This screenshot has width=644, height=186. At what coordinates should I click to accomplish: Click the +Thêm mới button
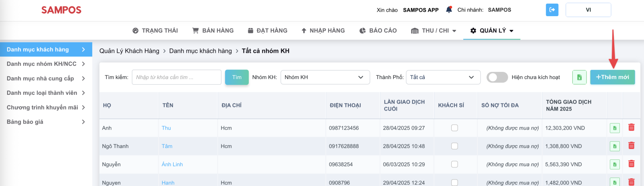point(612,77)
